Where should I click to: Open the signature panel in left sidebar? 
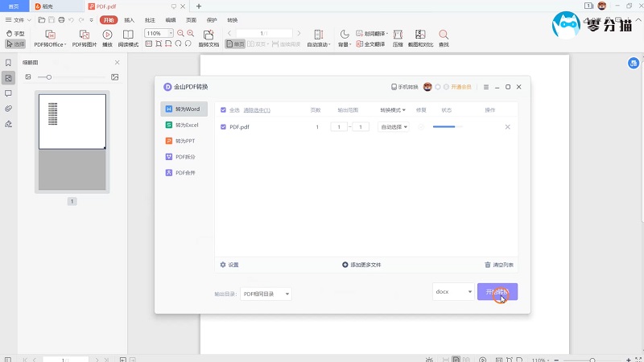pos(8,124)
